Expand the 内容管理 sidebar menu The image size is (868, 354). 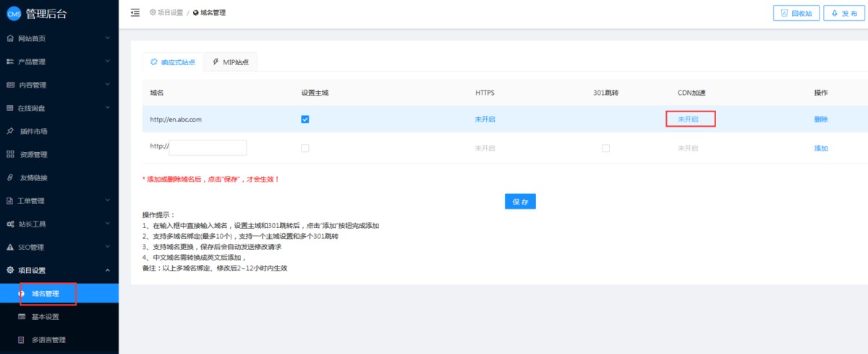coord(58,85)
